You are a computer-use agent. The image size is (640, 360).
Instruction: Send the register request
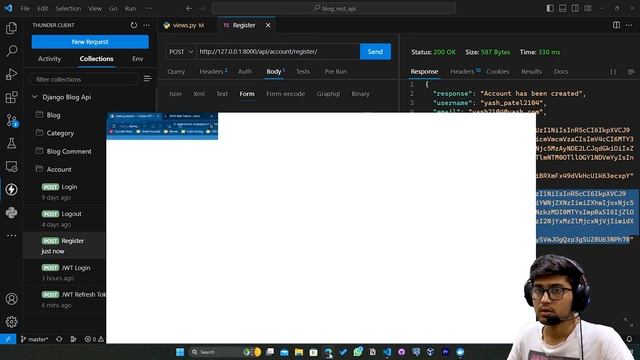(x=375, y=52)
